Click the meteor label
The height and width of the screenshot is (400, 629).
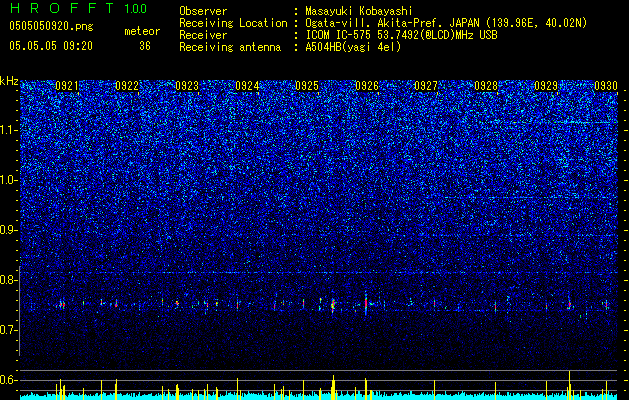pos(142,31)
